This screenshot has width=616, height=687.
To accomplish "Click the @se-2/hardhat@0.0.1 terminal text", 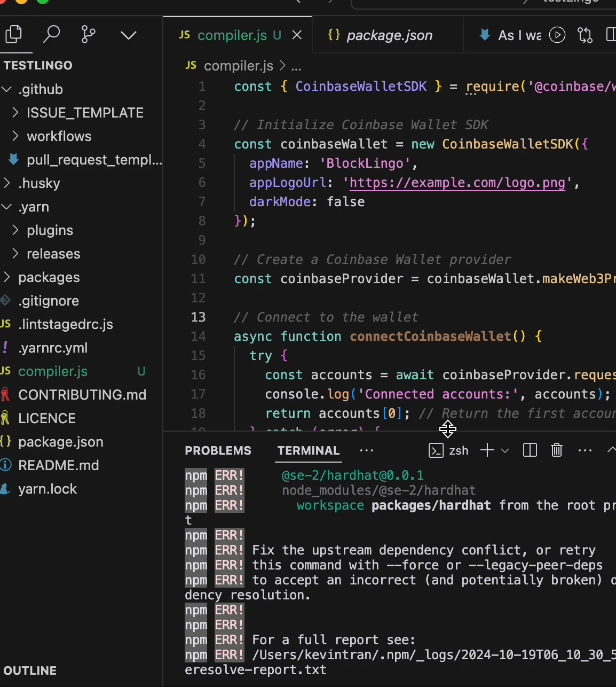I will coord(352,475).
